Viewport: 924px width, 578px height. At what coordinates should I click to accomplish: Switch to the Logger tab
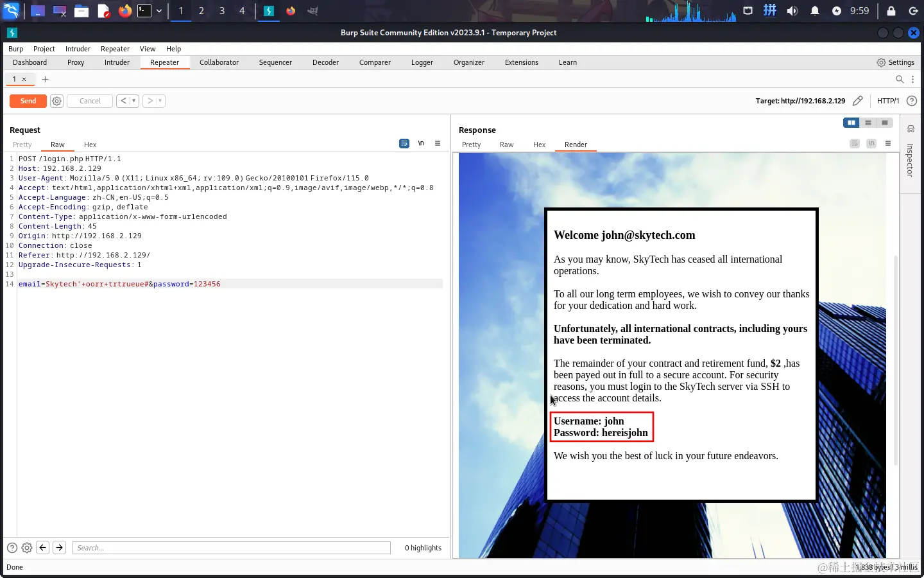422,62
